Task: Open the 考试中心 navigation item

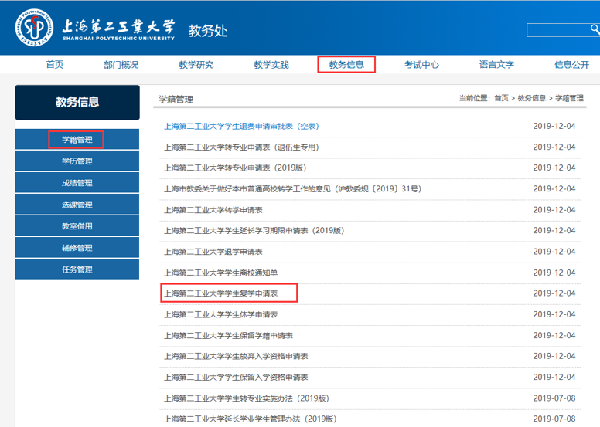Action: tap(421, 65)
